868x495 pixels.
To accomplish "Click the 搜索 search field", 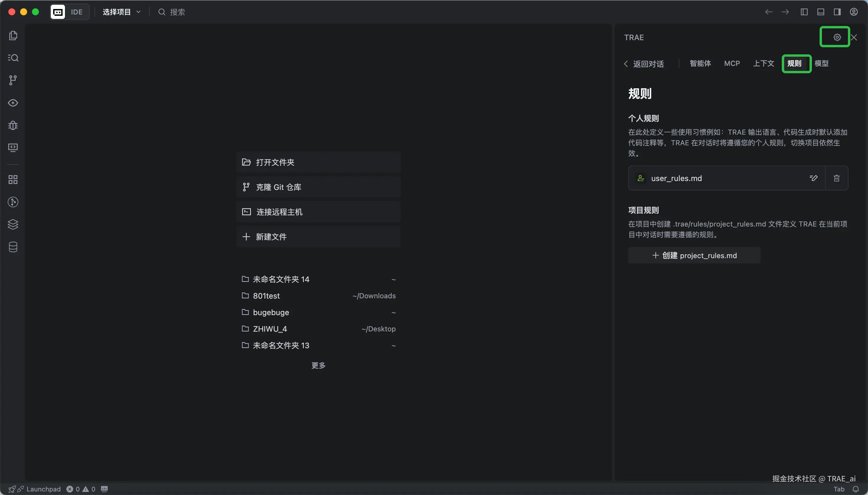I will (x=177, y=12).
